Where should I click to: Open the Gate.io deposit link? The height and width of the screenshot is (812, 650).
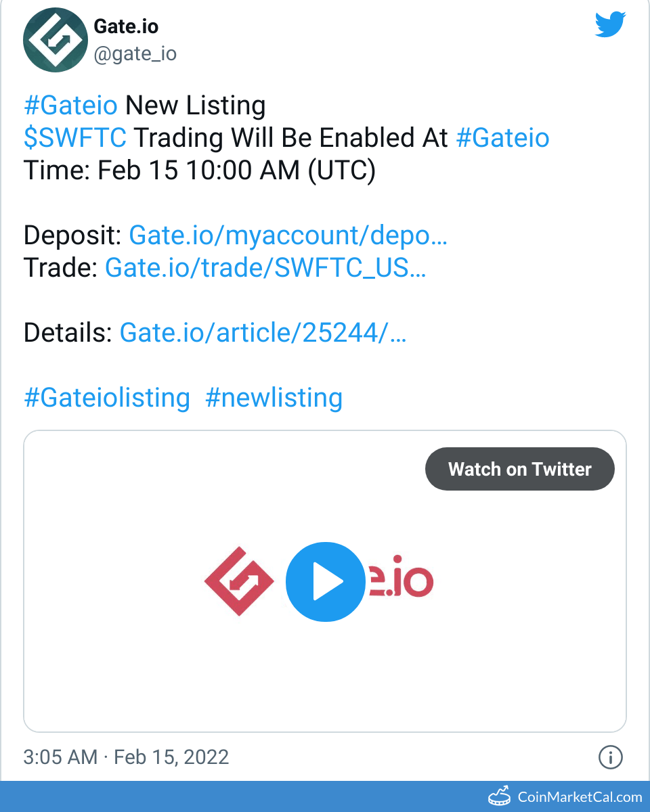click(288, 235)
